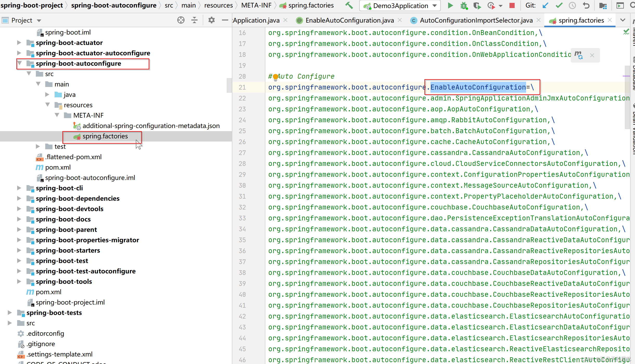This screenshot has width=635, height=364.
Task: Click the Build project hammer icon
Action: (x=349, y=5)
